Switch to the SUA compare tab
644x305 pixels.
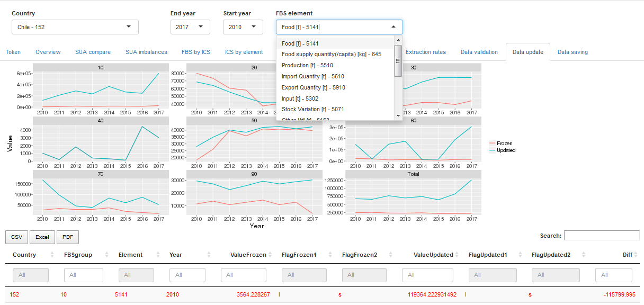(93, 52)
